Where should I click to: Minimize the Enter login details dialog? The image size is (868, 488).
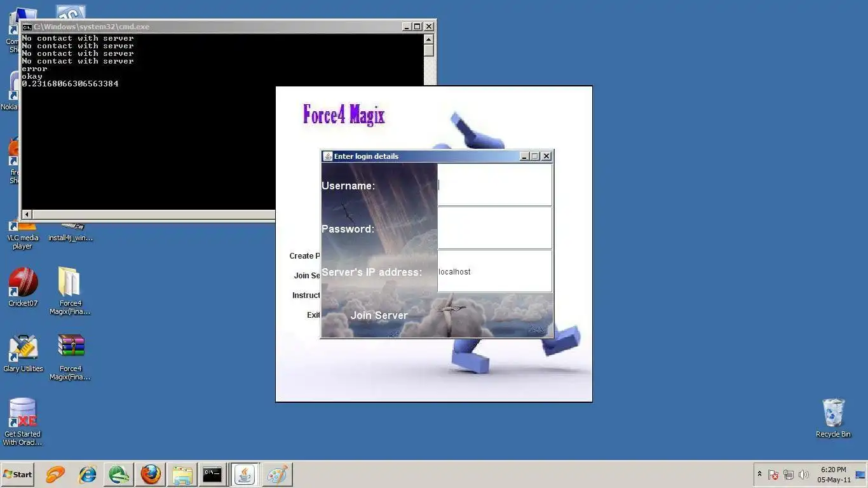coord(524,156)
